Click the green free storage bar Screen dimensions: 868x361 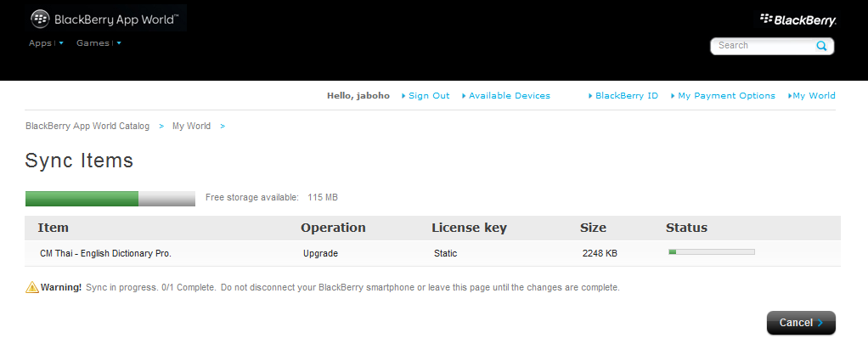(110, 198)
